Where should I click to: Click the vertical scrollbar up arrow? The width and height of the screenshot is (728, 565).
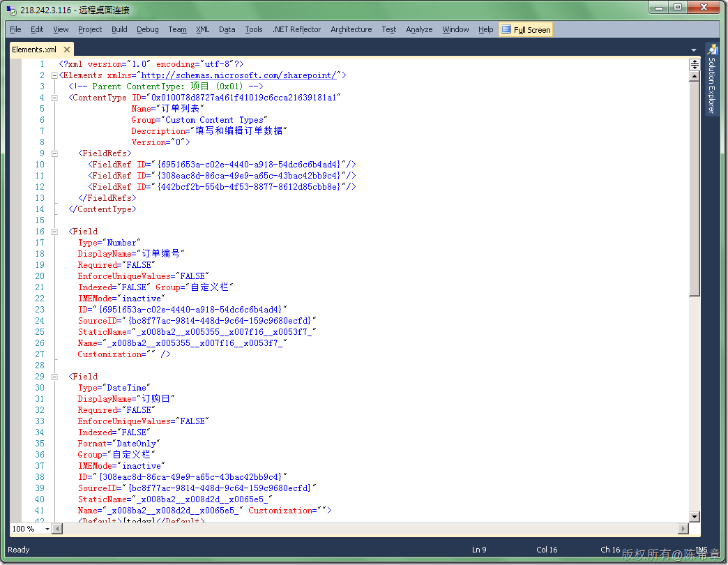tap(695, 76)
